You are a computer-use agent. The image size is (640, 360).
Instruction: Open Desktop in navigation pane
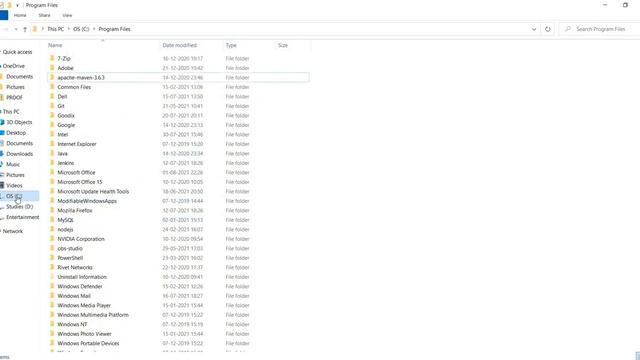[x=16, y=133]
